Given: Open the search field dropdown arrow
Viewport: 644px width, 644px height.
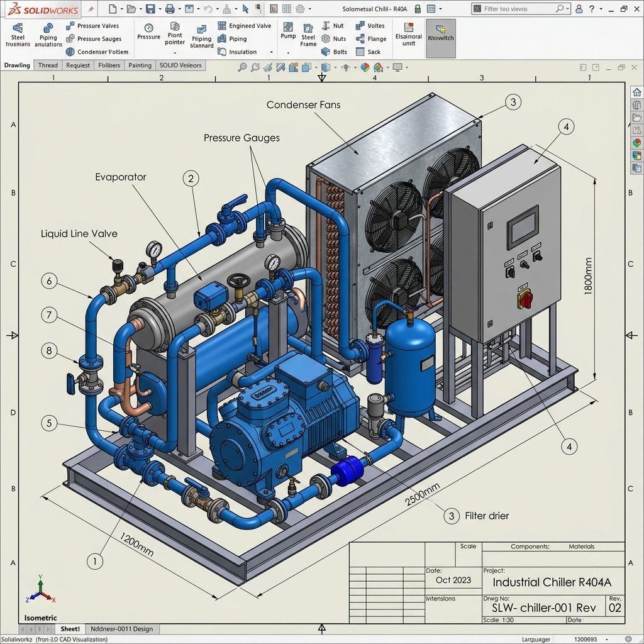Looking at the screenshot, I should (x=568, y=9).
